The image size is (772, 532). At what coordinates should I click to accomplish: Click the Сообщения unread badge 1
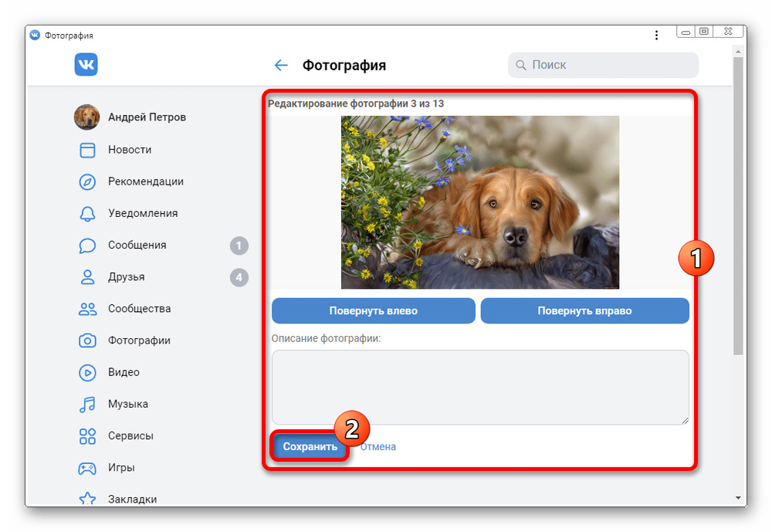239,246
